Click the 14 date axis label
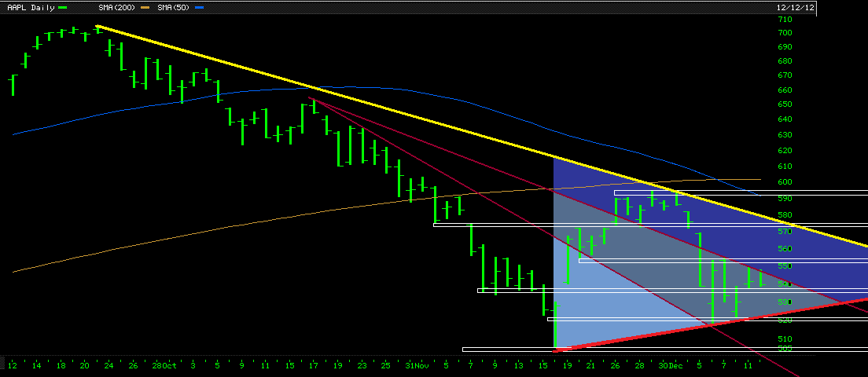The image size is (868, 377). coord(36,365)
